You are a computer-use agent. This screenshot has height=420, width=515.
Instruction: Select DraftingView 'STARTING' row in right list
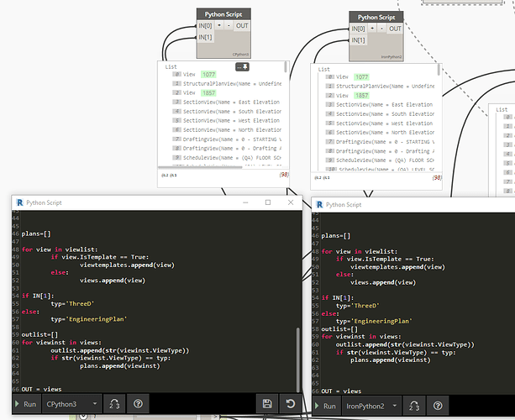[381, 142]
